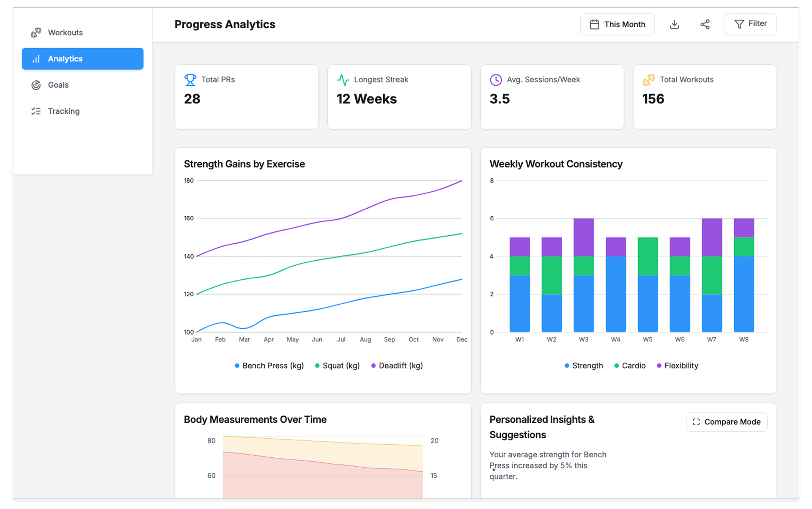
Task: Click the share icon in header
Action: [705, 25]
